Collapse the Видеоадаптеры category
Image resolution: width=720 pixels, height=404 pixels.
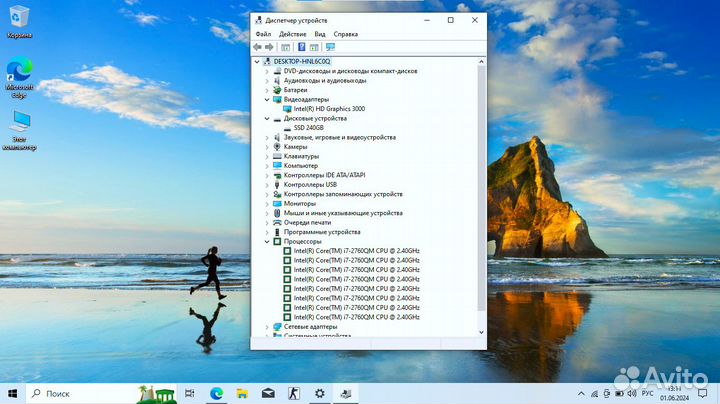click(x=267, y=100)
